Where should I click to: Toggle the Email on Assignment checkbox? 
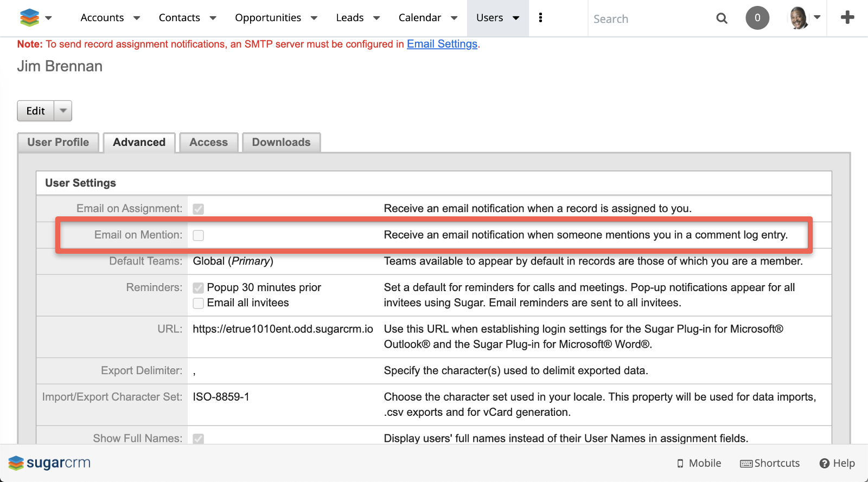click(x=199, y=209)
